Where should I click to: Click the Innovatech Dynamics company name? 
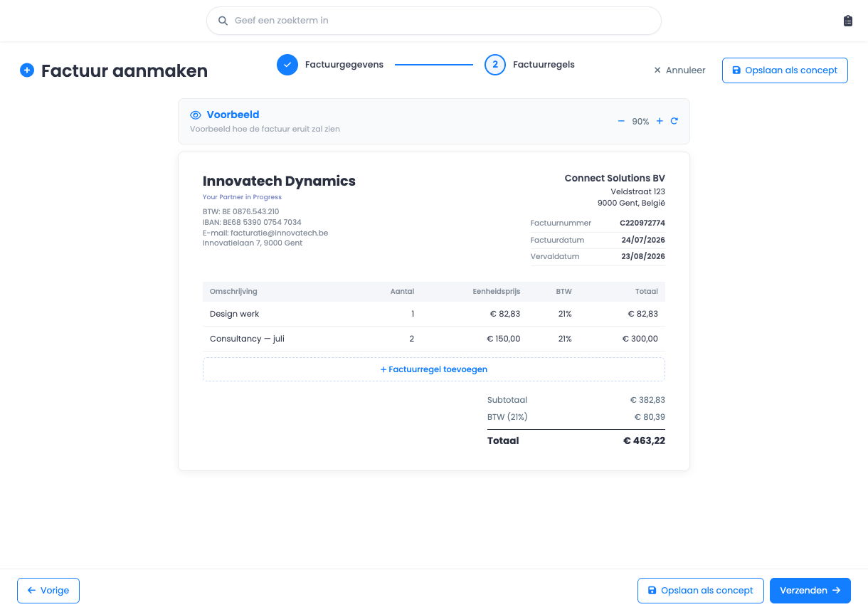click(279, 181)
